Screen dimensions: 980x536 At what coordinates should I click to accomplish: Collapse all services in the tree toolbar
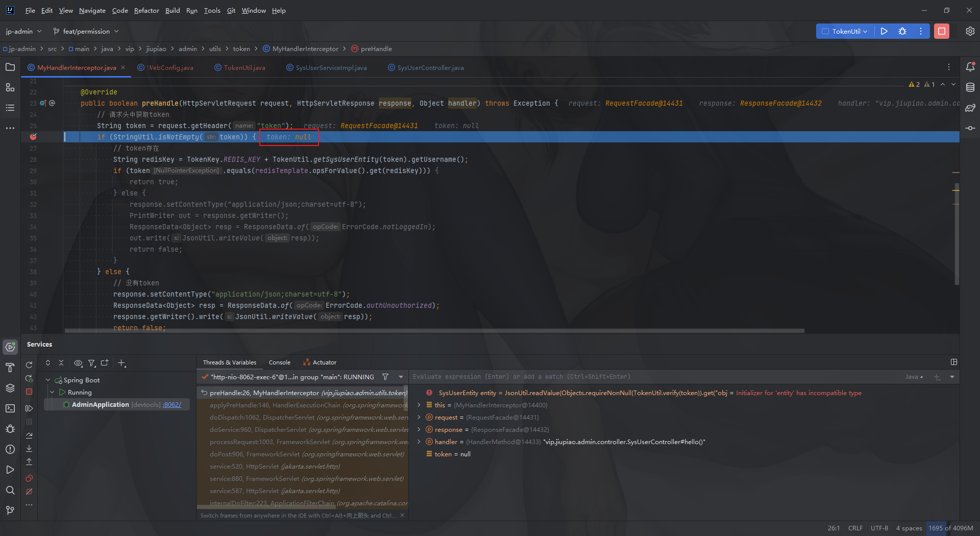point(61,363)
